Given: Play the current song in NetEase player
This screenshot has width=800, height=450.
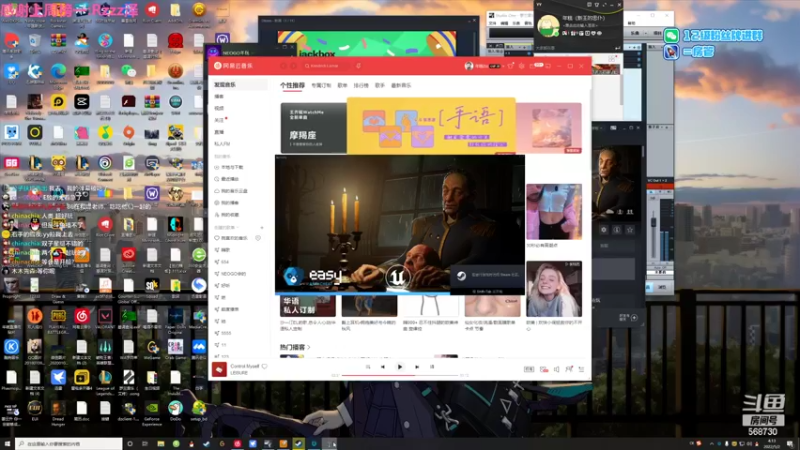Looking at the screenshot, I should (x=399, y=367).
